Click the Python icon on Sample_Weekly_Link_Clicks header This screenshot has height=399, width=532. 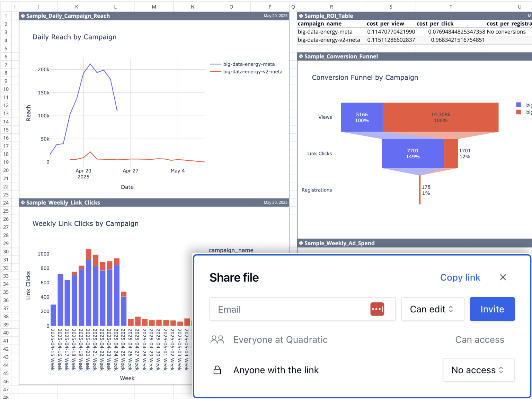pos(23,202)
